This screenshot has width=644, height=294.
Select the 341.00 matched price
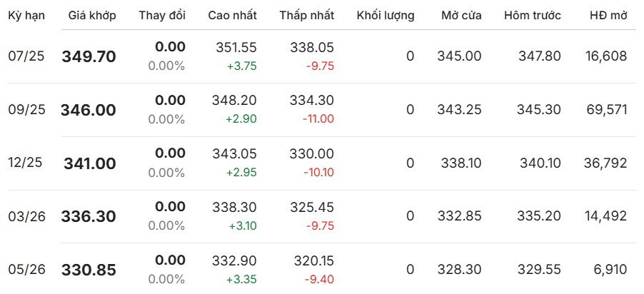point(90,163)
